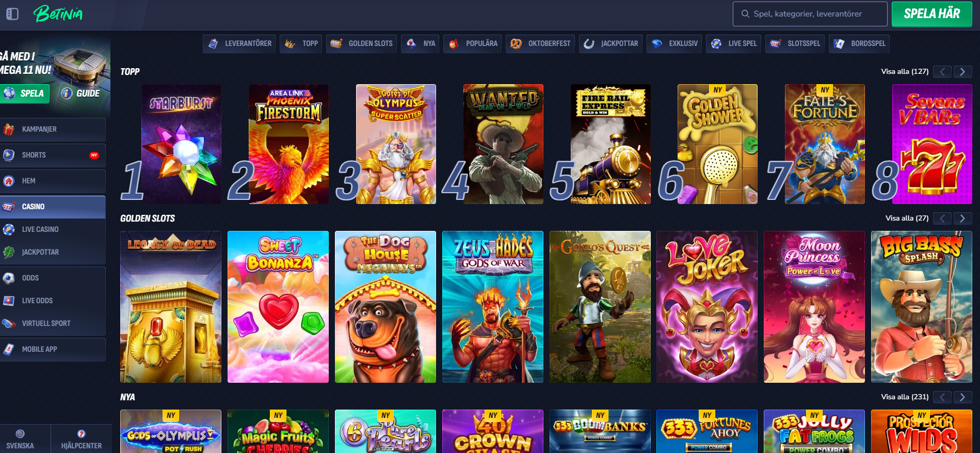Open the Gonzo's Quest game thumbnail
This screenshot has width=980, height=453.
click(600, 307)
